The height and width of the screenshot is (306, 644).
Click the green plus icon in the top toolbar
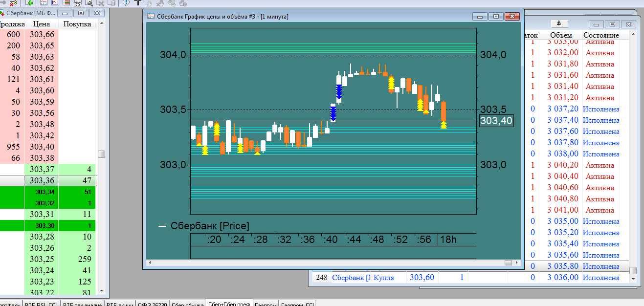[x=30, y=2]
